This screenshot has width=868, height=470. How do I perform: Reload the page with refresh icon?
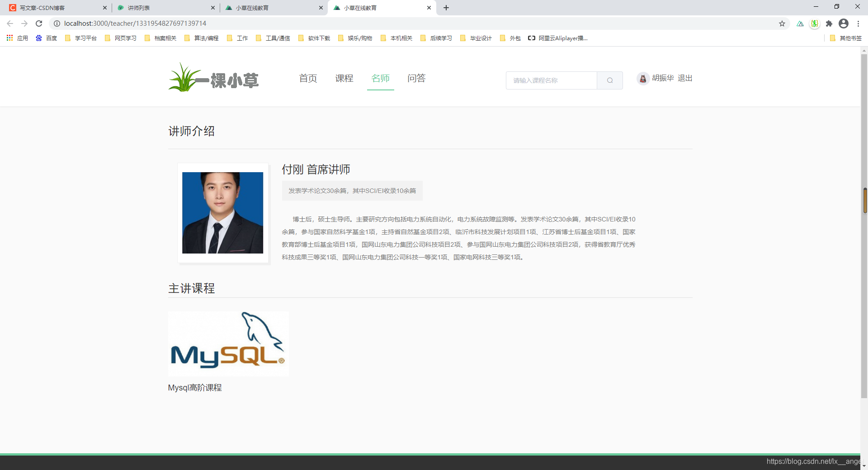pyautogui.click(x=39, y=23)
